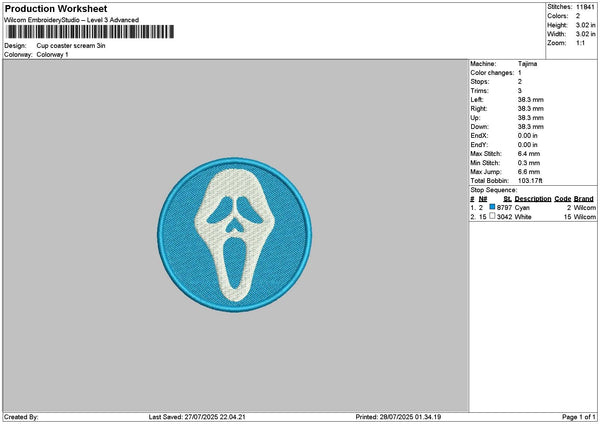Click the White thread color swatch

point(492,216)
